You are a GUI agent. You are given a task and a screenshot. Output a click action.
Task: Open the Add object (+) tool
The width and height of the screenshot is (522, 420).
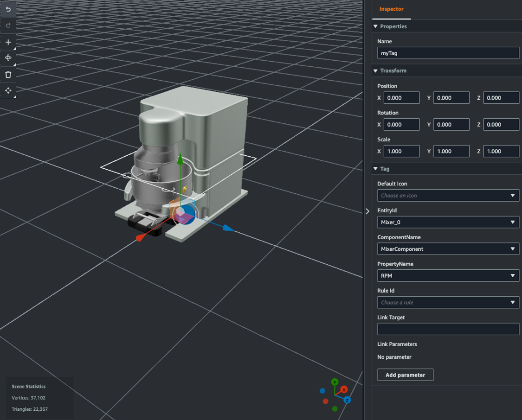pyautogui.click(x=8, y=42)
